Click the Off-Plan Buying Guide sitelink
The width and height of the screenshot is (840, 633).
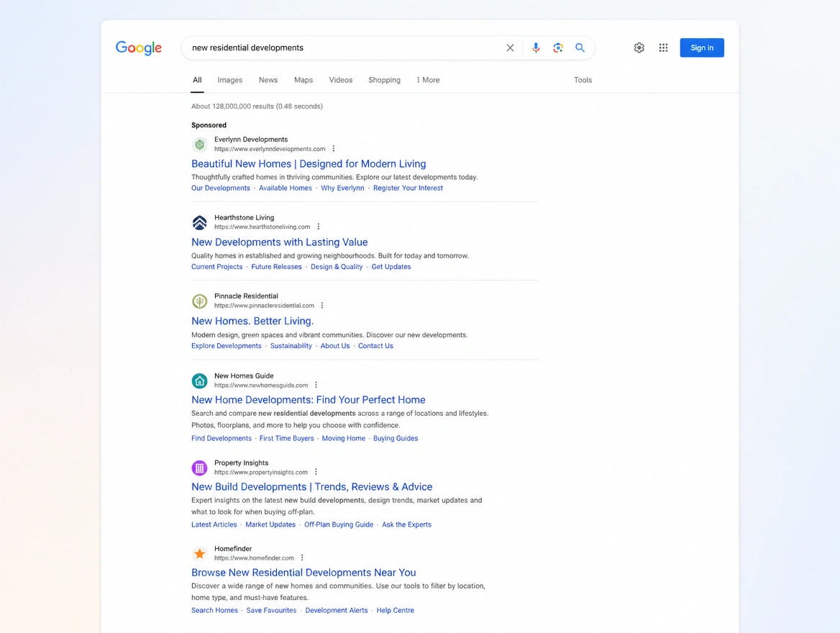[339, 524]
